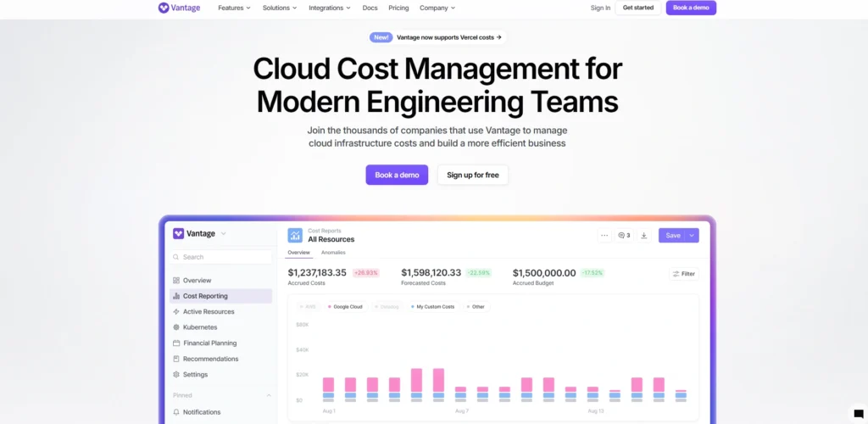Open Kubernetes in the sidebar
Viewport: 868px width, 424px height.
click(x=200, y=327)
